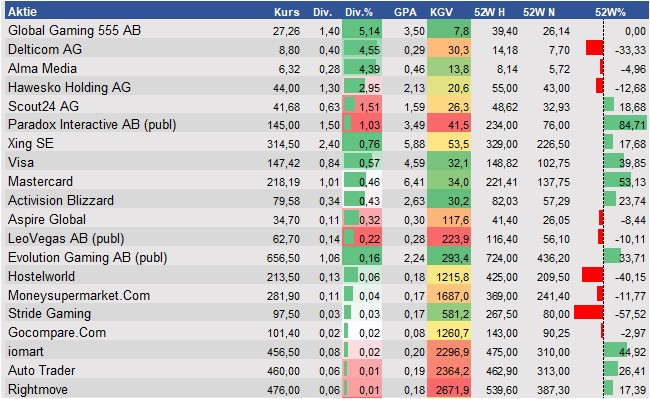650x399 pixels.
Task: Click the KGV column header
Action: coord(441,12)
